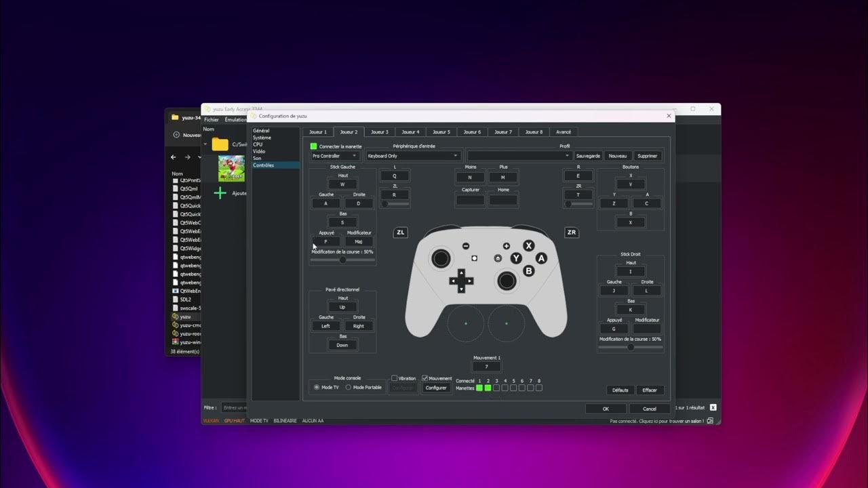Click the Y button on controller image

click(x=516, y=258)
